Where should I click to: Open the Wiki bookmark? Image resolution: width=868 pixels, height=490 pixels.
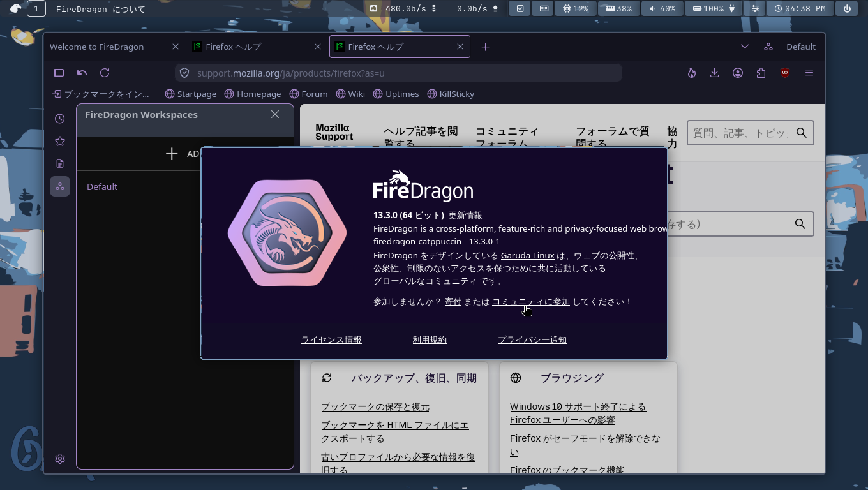[x=350, y=94]
